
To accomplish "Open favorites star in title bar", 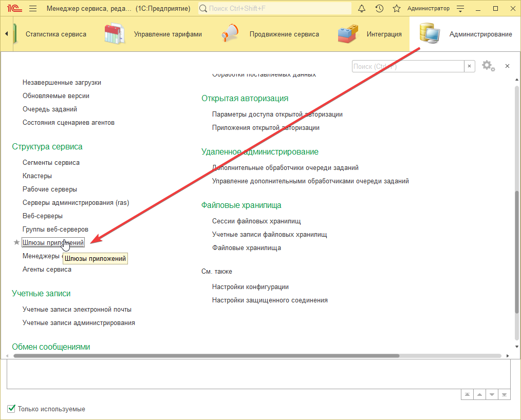I will point(396,9).
